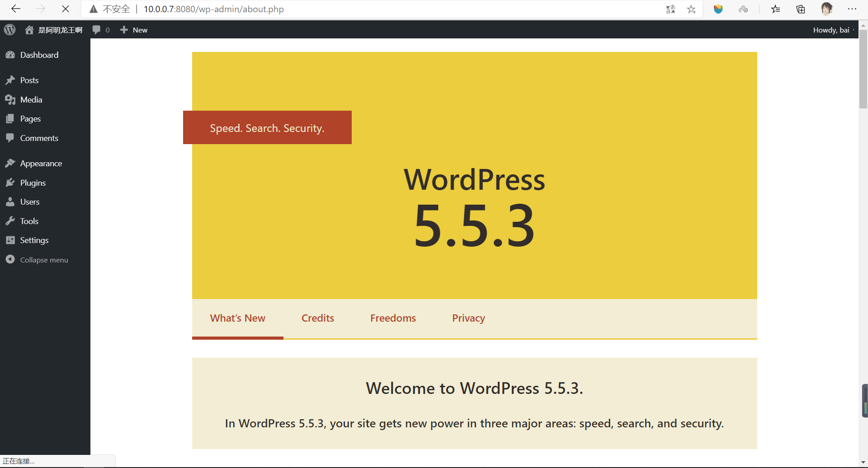Open the site name 是阿明龙王啊 link
The width and height of the screenshot is (868, 468).
(x=60, y=30)
